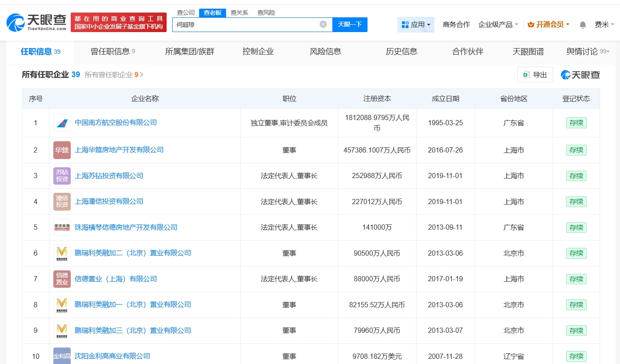Click the 141000万 registered capital cell
Viewport: 620px width, 364px height.
point(377,227)
